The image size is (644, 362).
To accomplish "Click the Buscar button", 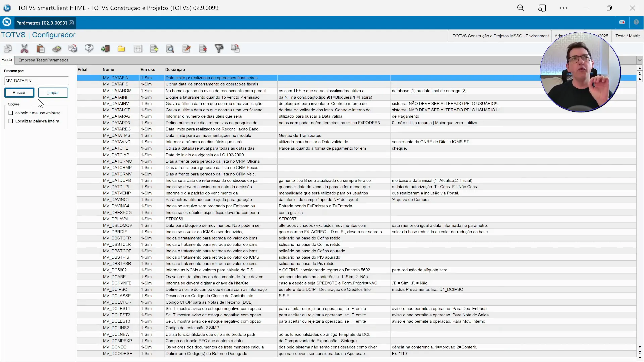I will point(19,93).
